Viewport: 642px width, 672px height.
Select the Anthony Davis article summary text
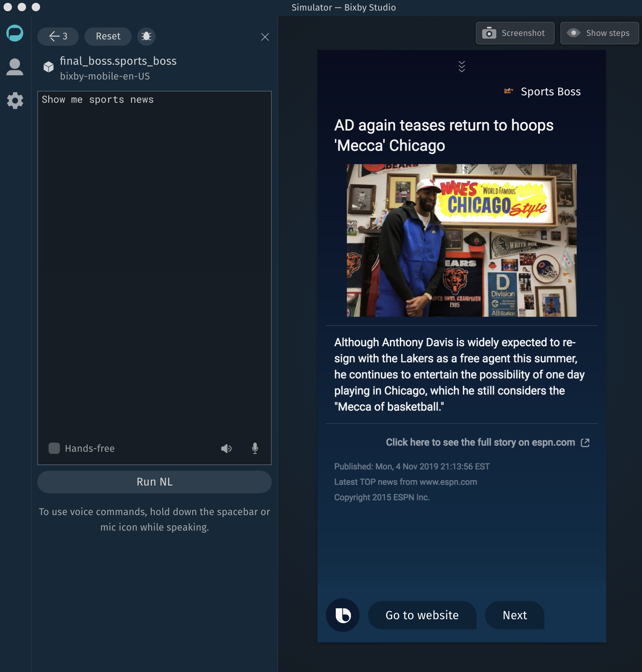(459, 374)
